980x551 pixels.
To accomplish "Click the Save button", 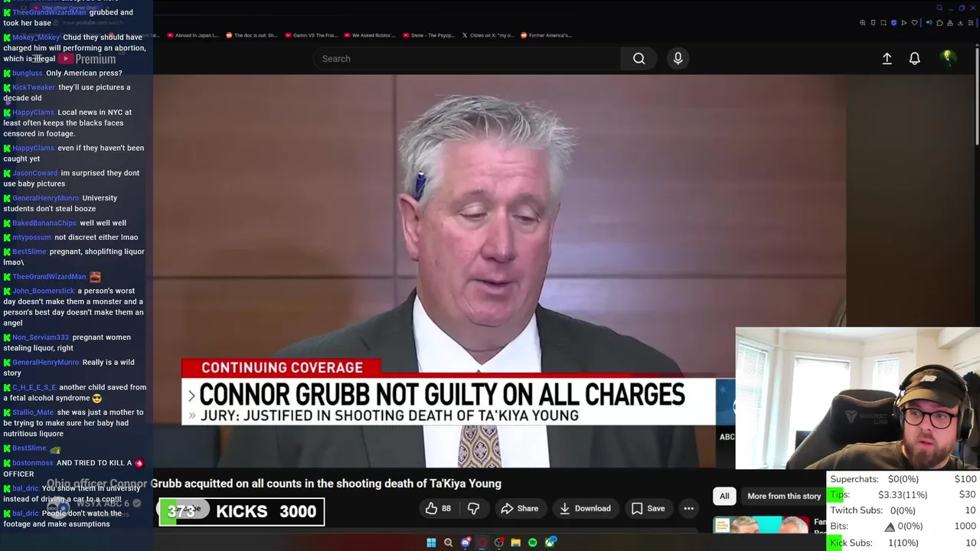I will click(648, 508).
